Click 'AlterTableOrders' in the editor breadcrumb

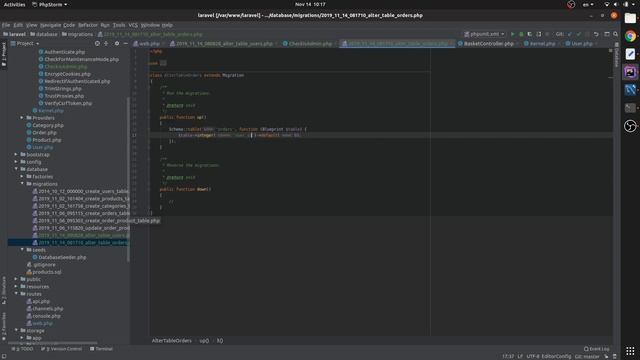(x=171, y=340)
